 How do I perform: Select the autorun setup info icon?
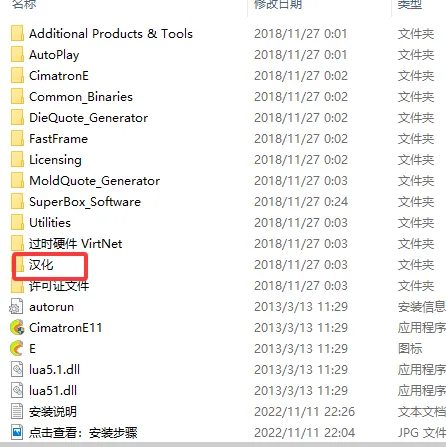(16, 306)
